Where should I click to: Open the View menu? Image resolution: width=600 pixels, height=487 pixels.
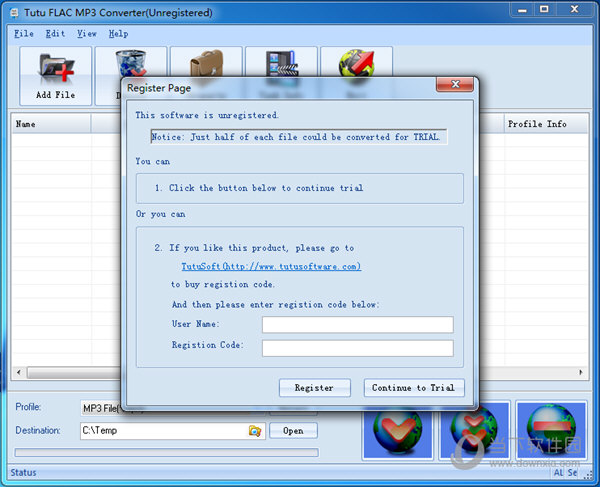click(87, 34)
